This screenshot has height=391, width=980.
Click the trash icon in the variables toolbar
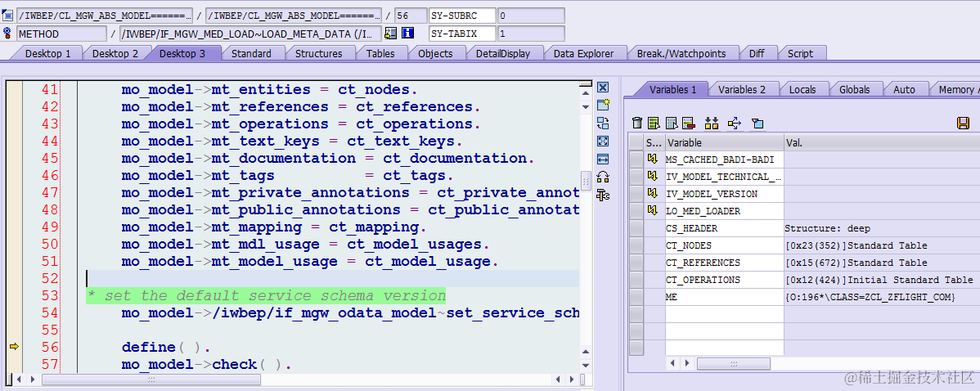637,123
